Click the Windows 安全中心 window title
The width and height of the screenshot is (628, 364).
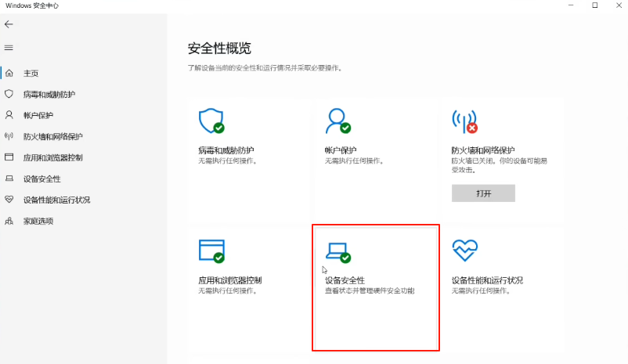32,5
